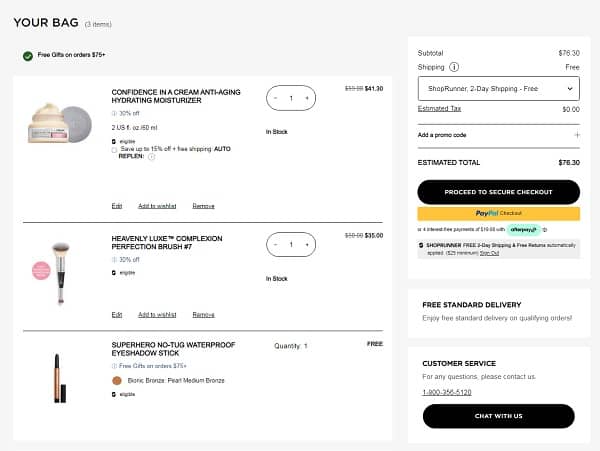This screenshot has width=600, height=451.
Task: Click the Afterpay logo badge
Action: coord(523,230)
